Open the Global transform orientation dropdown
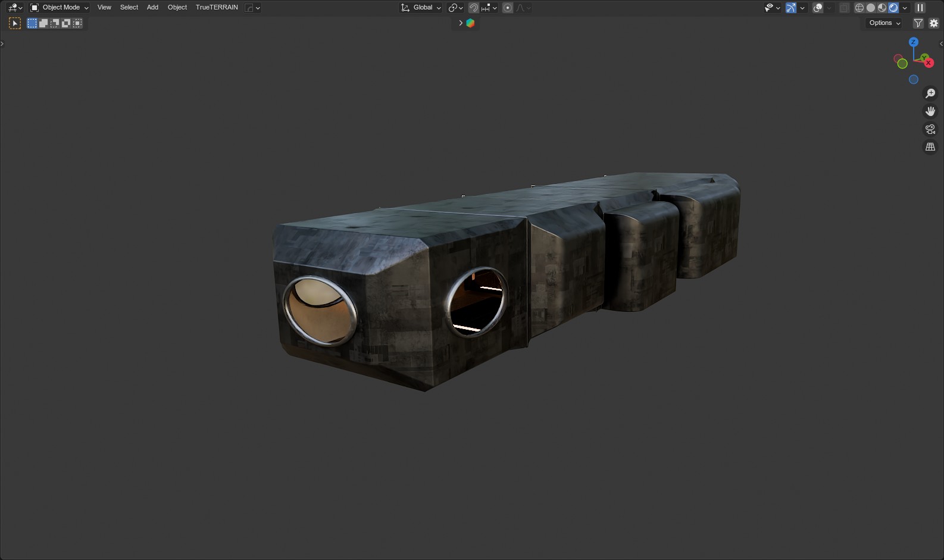This screenshot has width=944, height=560. point(421,8)
